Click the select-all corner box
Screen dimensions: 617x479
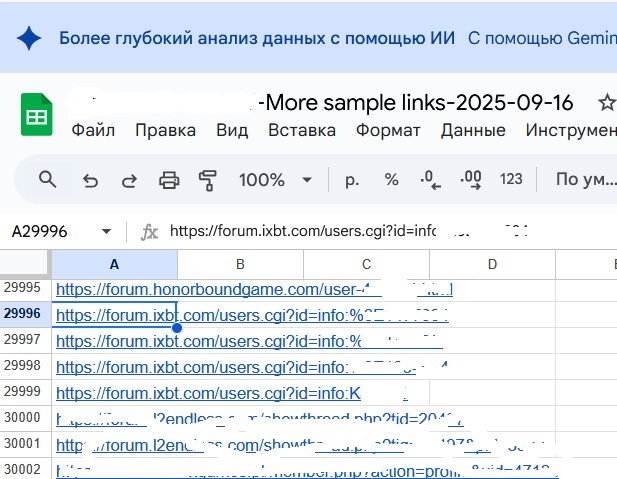(x=24, y=264)
